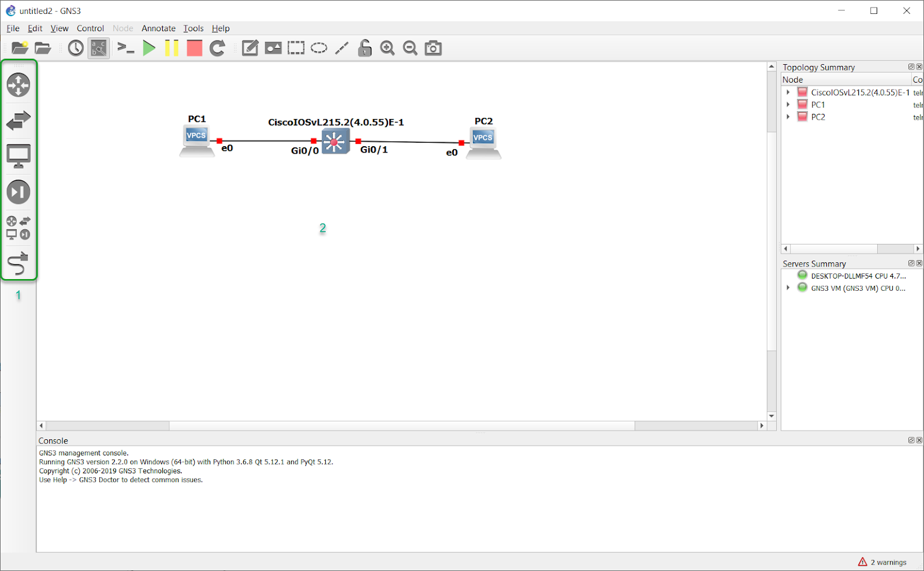This screenshot has height=571, width=924.
Task: Open the Tools menu
Action: [x=193, y=28]
